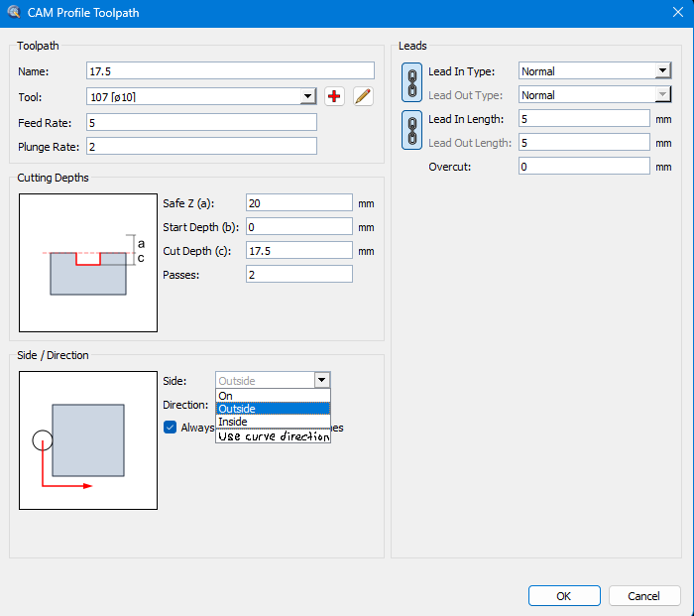The image size is (694, 616).
Task: Focus the Feed Rate input field
Action: tap(201, 122)
